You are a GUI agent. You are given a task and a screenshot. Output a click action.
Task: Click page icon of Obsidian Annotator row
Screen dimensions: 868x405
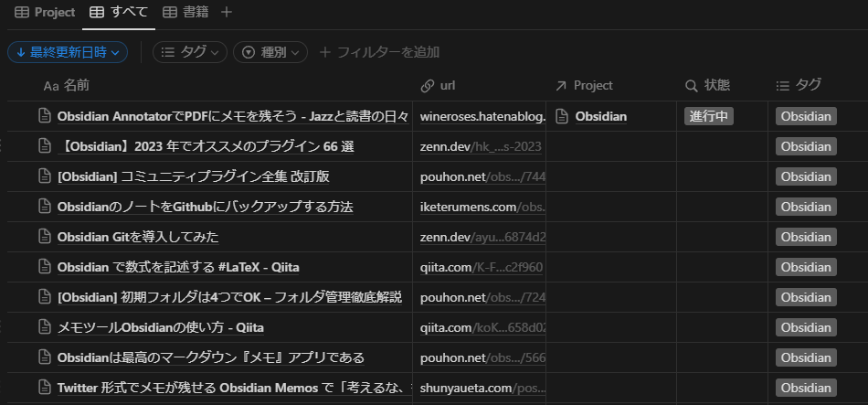tap(44, 116)
